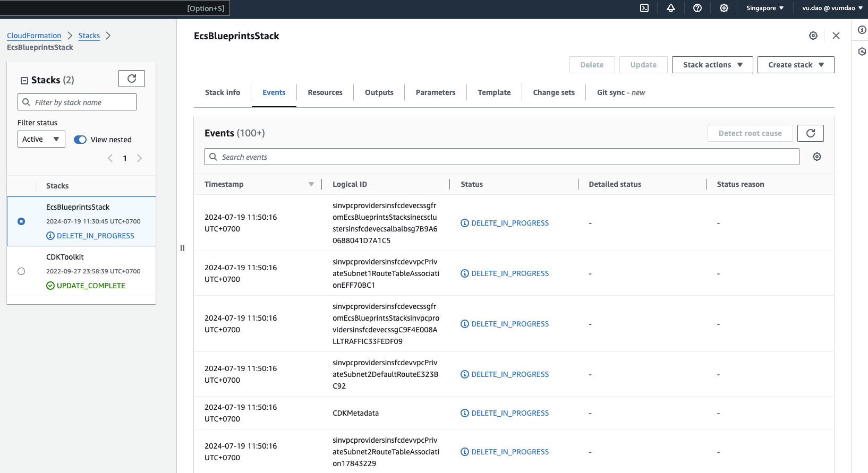Open the Stacks breadcrumb link

89,36
